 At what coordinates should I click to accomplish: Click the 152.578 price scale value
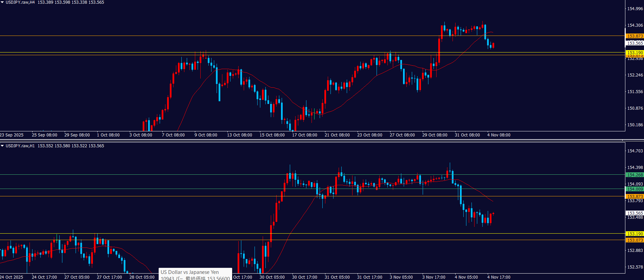(635, 267)
